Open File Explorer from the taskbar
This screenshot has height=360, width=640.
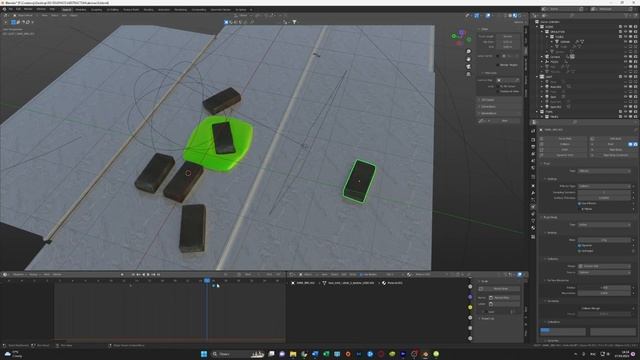coord(293,354)
